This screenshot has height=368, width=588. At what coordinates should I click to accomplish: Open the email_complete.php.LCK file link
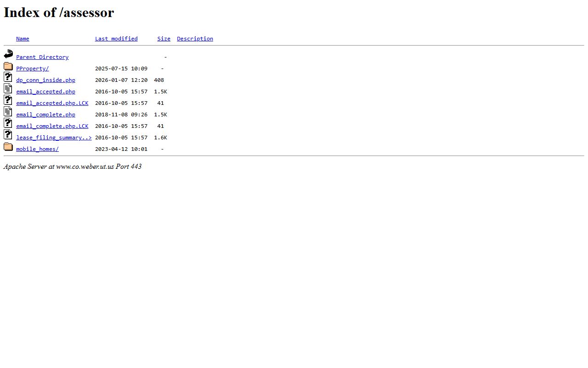click(52, 126)
